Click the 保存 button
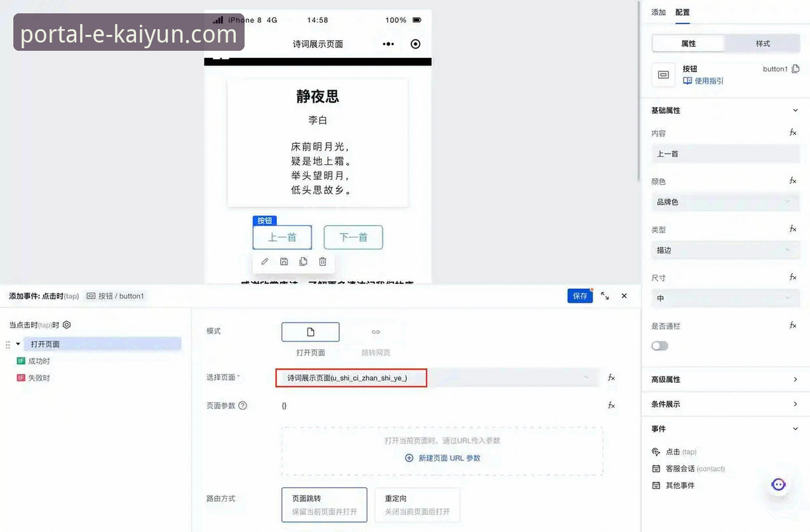Image resolution: width=810 pixels, height=532 pixels. 580,296
